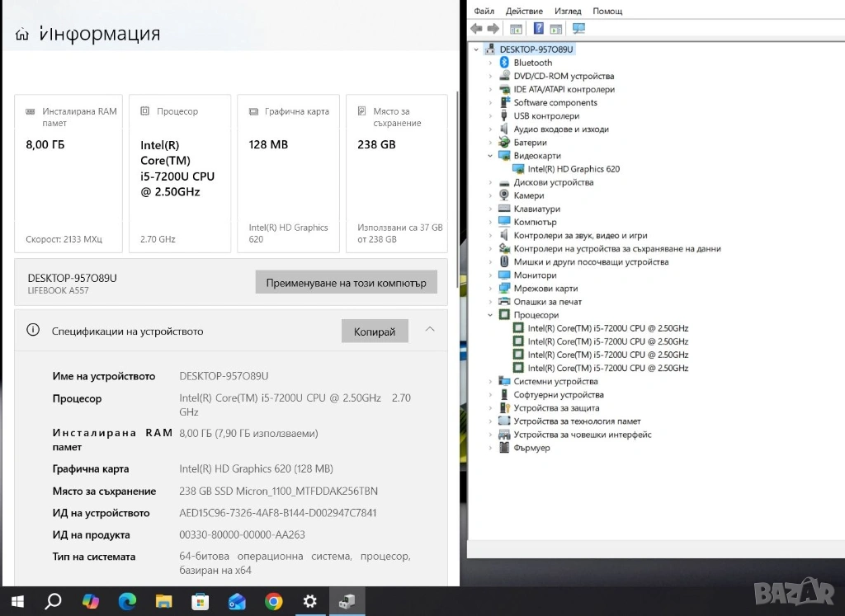Image resolution: width=845 pixels, height=616 pixels.
Task: Open Microsoft Edge from the taskbar
Action: pos(127,601)
